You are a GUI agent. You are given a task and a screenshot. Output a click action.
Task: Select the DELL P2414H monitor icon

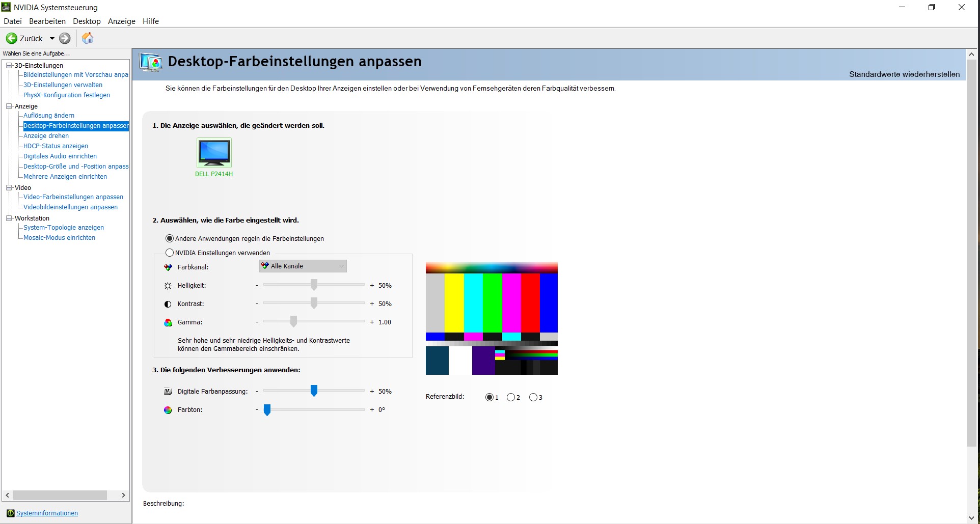click(x=214, y=152)
